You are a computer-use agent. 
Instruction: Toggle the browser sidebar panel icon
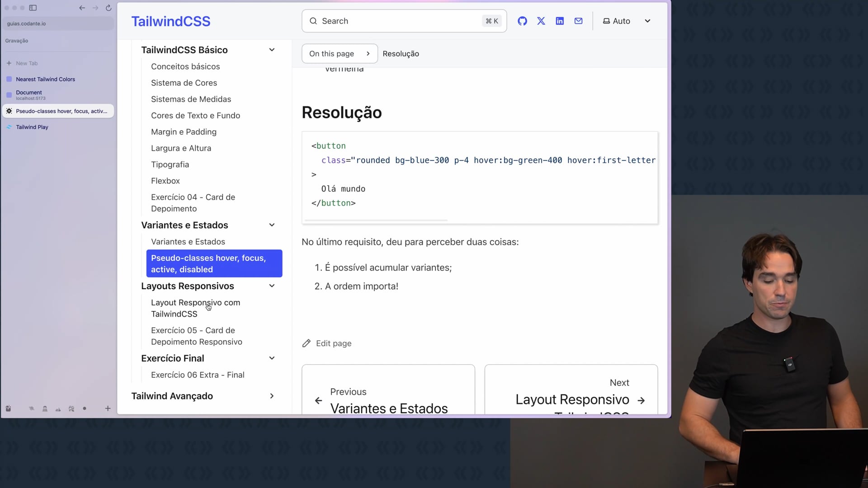[33, 8]
